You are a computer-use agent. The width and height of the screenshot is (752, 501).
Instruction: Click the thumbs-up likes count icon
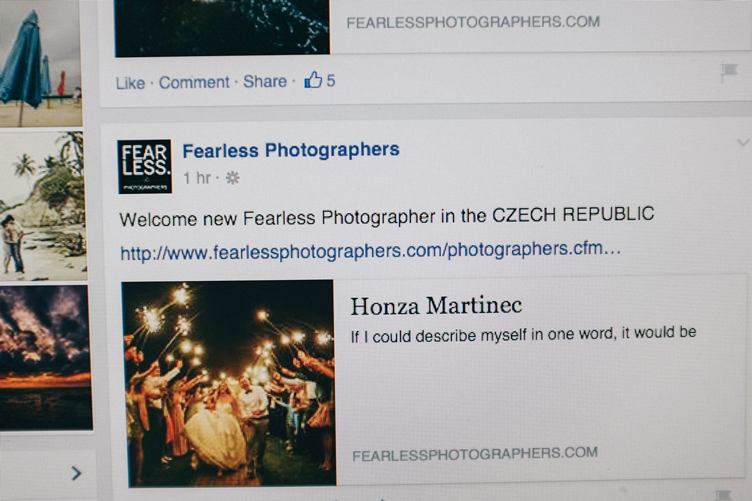pyautogui.click(x=313, y=79)
